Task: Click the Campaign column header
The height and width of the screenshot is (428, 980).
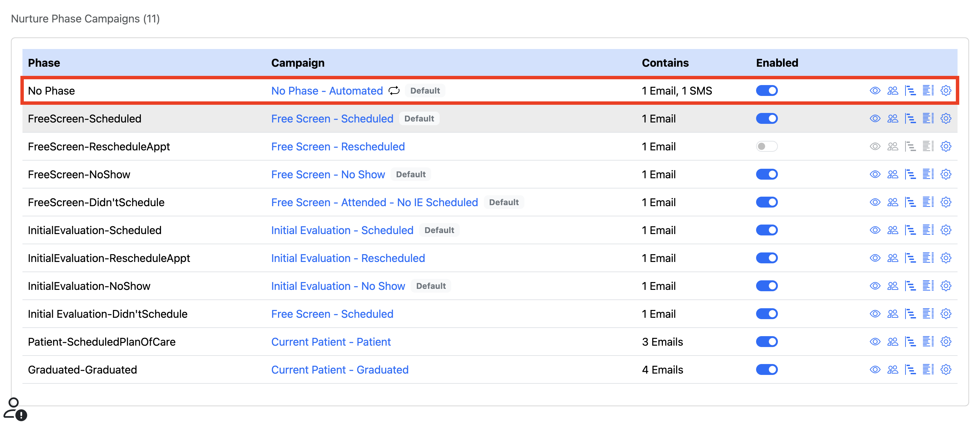Action: pyautogui.click(x=297, y=63)
